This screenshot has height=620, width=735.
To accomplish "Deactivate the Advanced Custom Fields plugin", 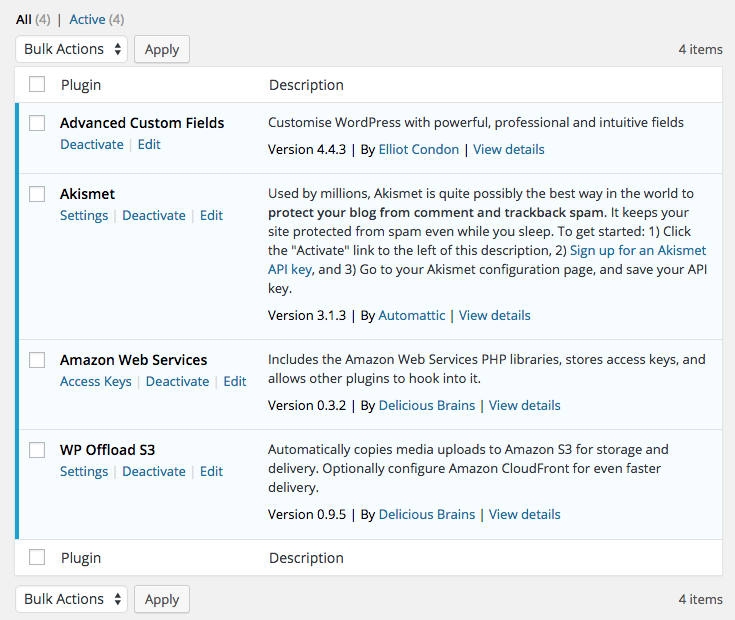I will pyautogui.click(x=92, y=144).
